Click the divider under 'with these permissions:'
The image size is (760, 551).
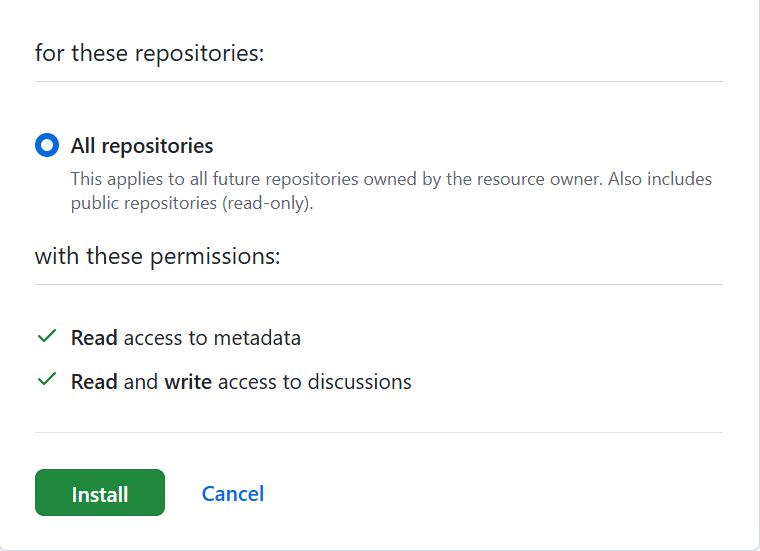[x=378, y=284]
